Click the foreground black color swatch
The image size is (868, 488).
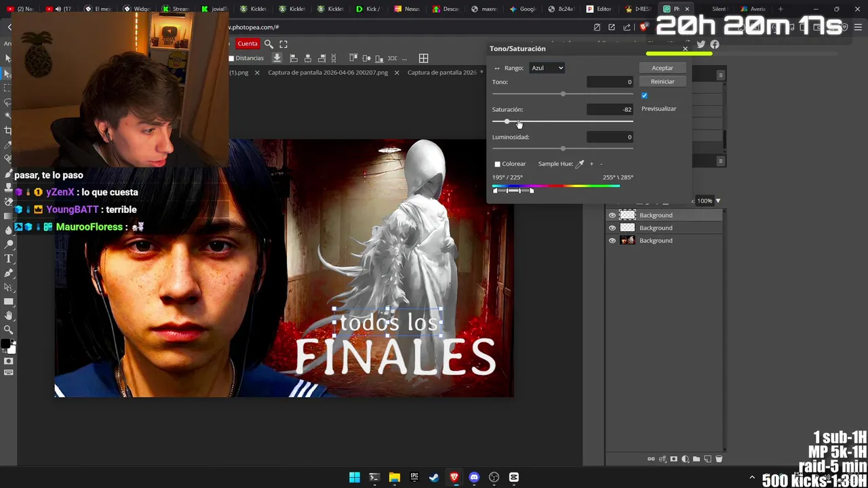click(x=6, y=344)
